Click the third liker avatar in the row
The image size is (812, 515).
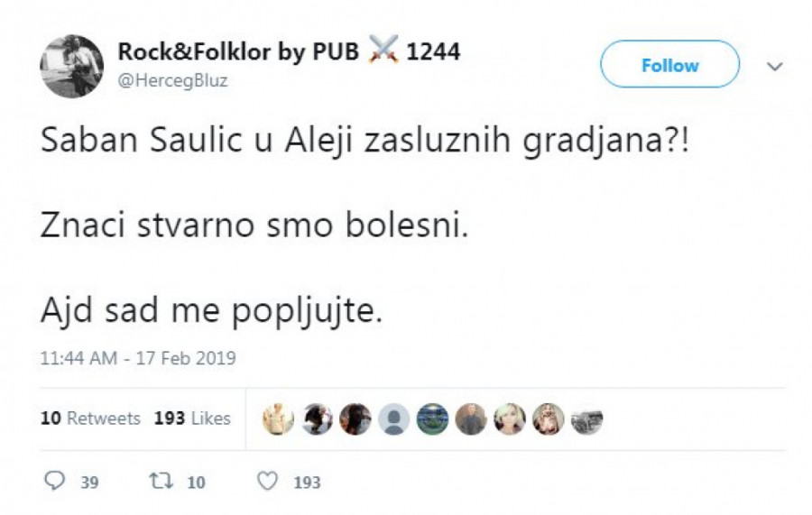355,419
